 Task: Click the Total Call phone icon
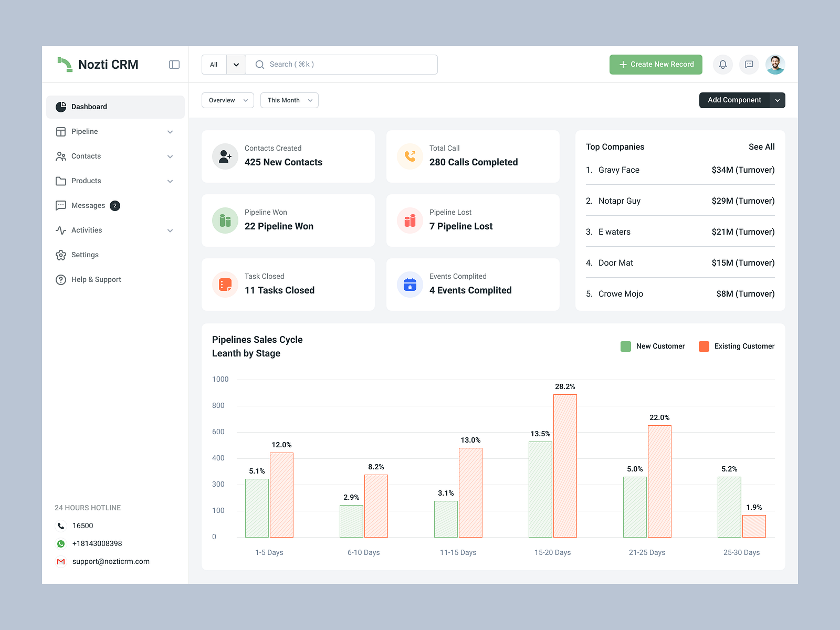[410, 156]
